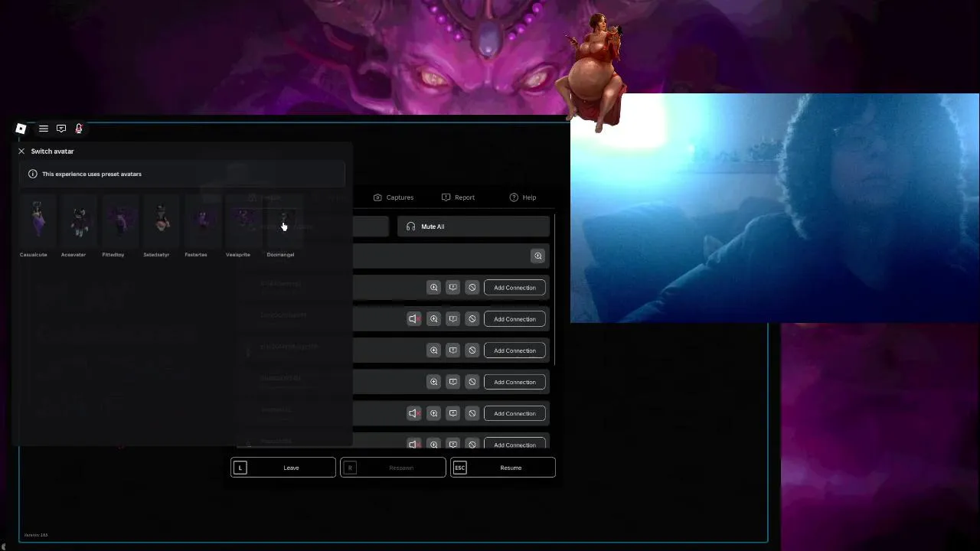The image size is (980, 551).
Task: Report the fourth listed player
Action: click(x=453, y=382)
